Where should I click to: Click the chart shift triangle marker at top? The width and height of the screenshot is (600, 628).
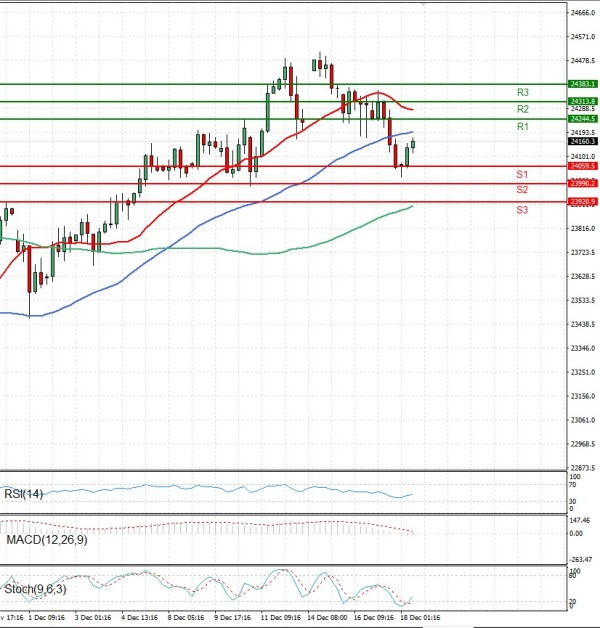(x=422, y=5)
